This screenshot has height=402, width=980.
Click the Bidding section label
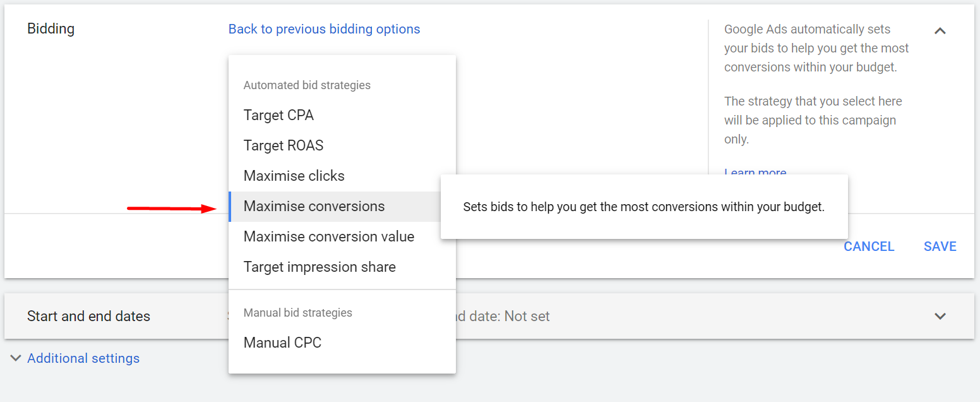click(x=51, y=28)
